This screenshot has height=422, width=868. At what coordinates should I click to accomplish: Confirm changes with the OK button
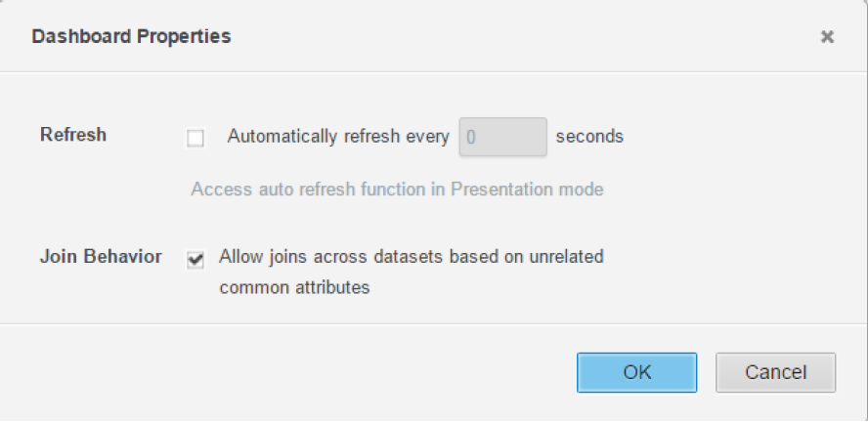[x=636, y=372]
